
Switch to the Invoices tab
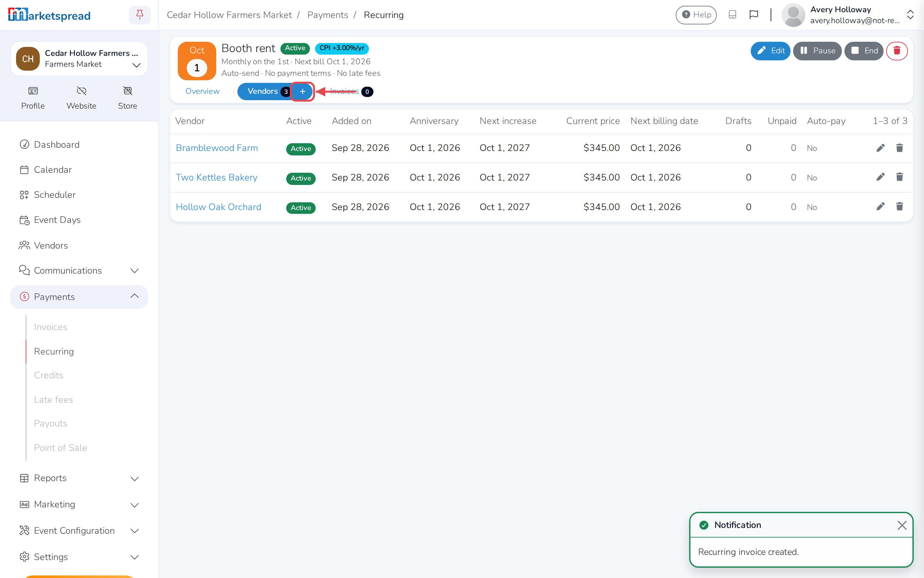351,92
